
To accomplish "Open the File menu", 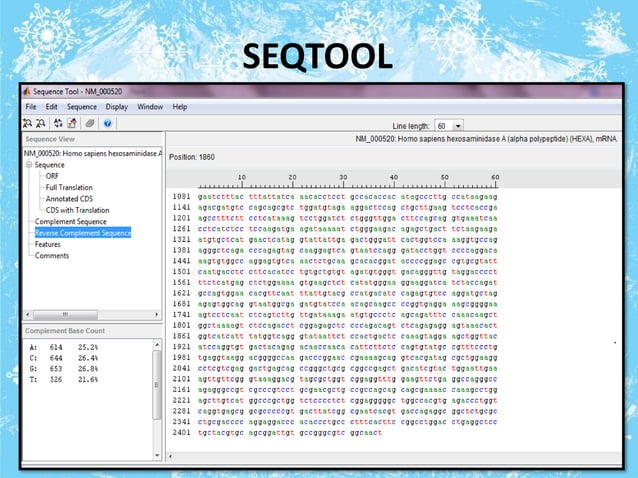I will pyautogui.click(x=31, y=107).
